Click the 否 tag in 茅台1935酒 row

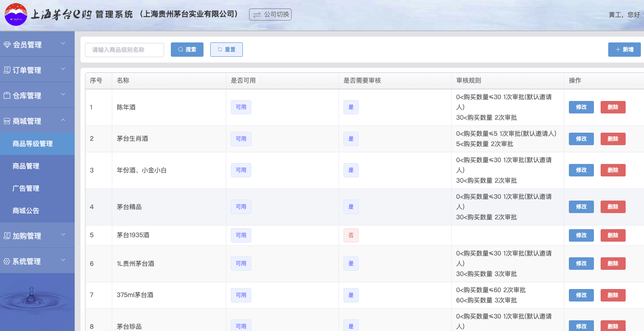pos(351,235)
